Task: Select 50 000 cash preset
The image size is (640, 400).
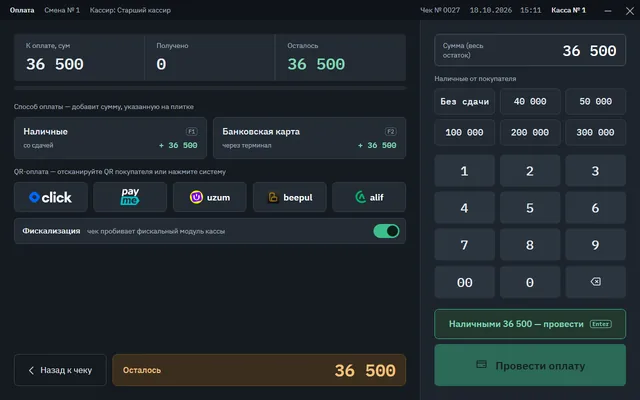Action: click(x=596, y=101)
